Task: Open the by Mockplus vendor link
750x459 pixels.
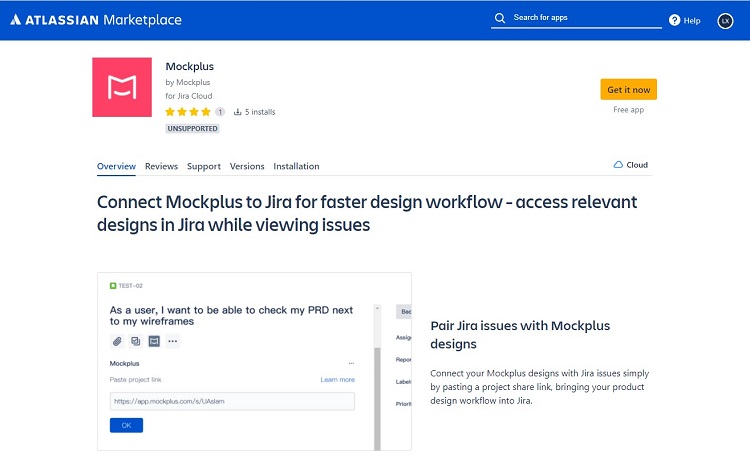Action: pos(188,82)
